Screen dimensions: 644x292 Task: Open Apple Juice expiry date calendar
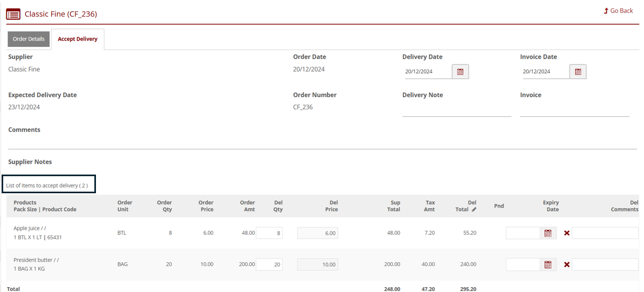point(548,233)
